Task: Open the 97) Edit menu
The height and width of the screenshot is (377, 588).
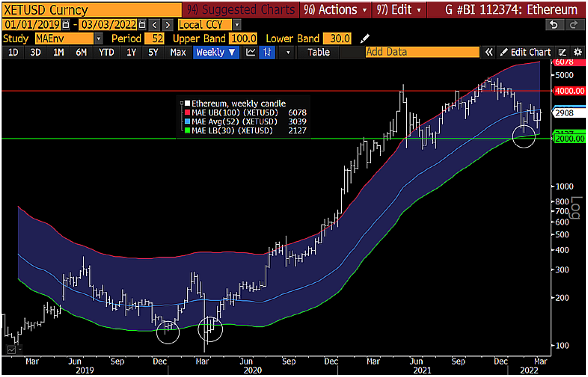Action: pyautogui.click(x=399, y=10)
